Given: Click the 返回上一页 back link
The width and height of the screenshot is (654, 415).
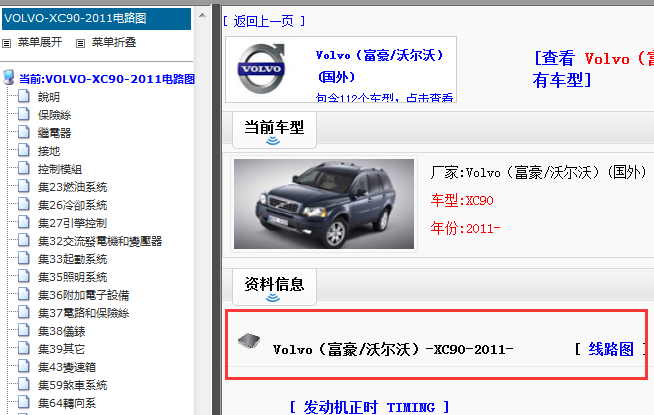Looking at the screenshot, I should tap(264, 21).
